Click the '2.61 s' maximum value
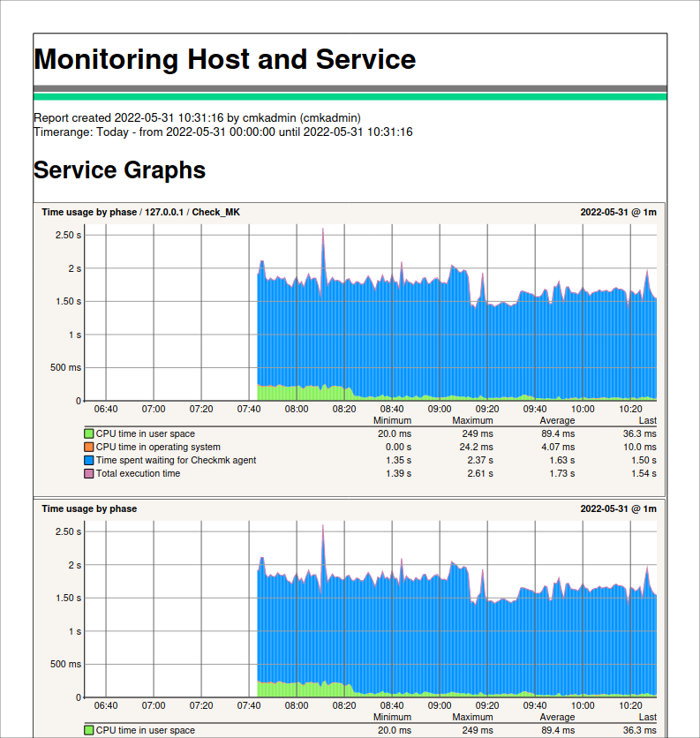Viewport: 700px width, 738px height. pyautogui.click(x=480, y=473)
